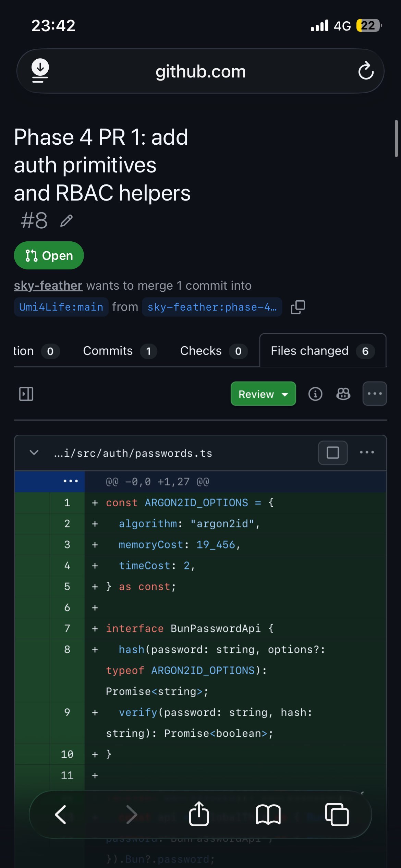Open the Safari tabs overview icon
The image size is (401, 868).
337,815
